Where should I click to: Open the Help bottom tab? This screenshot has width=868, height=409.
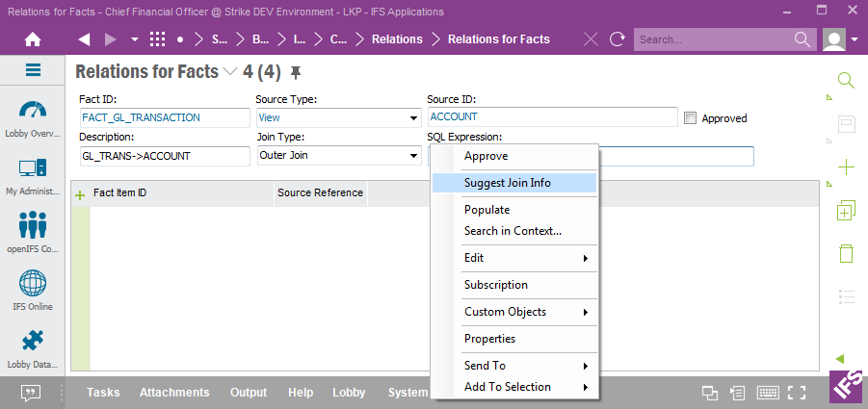301,393
